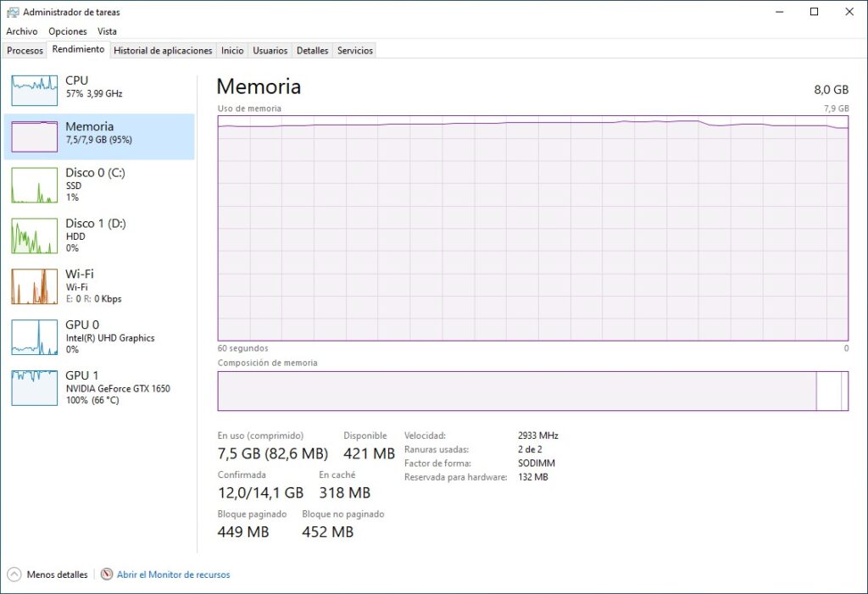Viewport: 868px width, 594px height.
Task: Switch to the Procesos tab
Action: 25,50
